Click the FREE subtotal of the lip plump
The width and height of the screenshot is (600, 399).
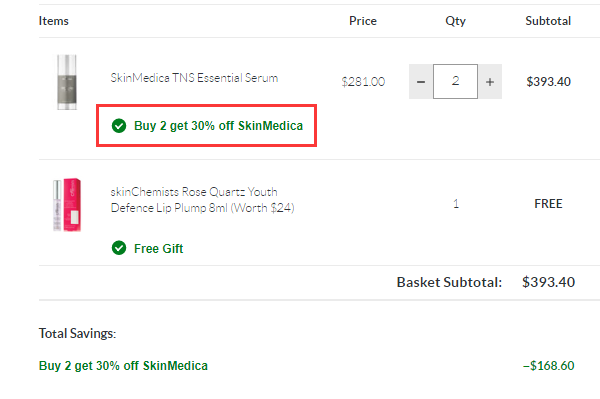click(548, 204)
